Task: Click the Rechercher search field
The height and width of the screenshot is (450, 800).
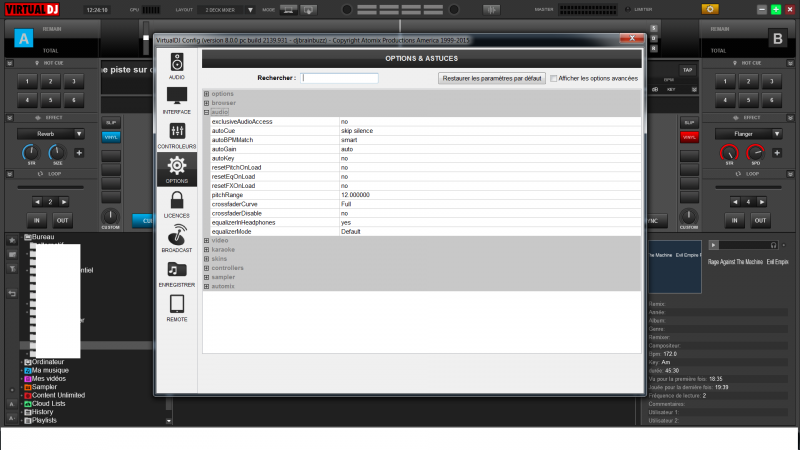Action: point(339,78)
